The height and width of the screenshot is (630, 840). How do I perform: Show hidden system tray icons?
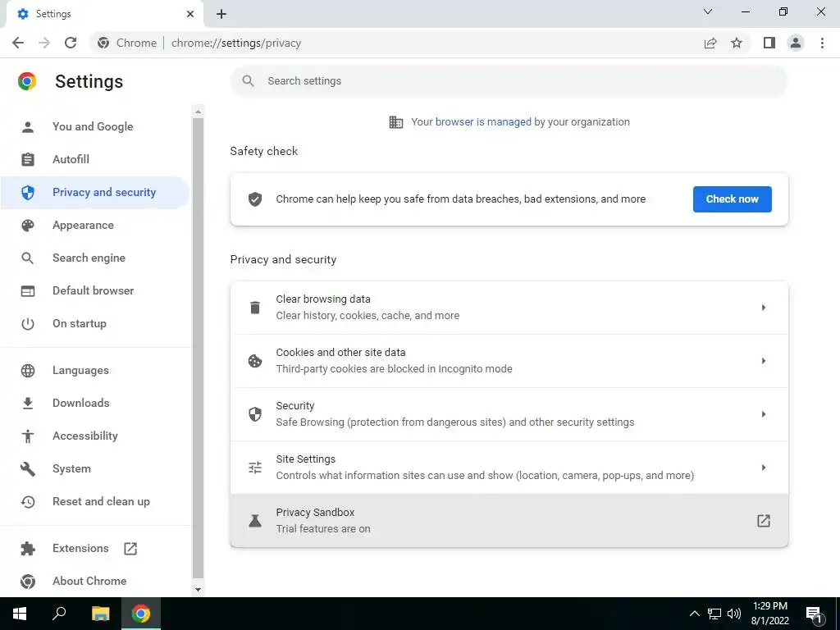click(x=694, y=614)
